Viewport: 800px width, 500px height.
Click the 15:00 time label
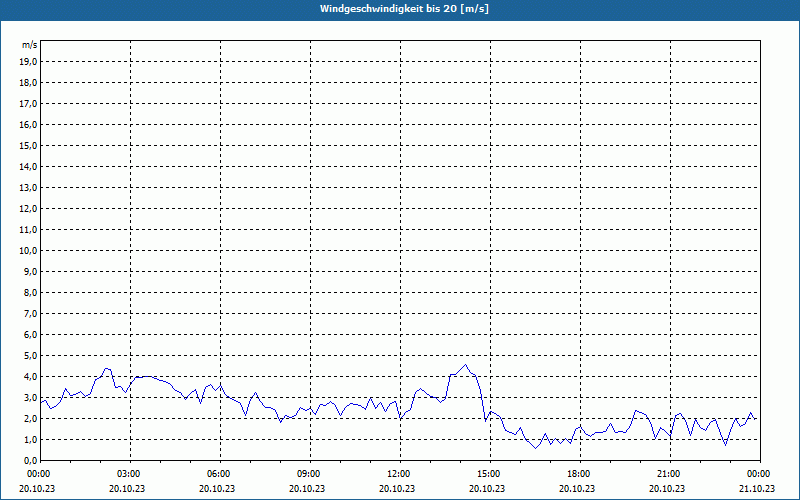(x=490, y=474)
